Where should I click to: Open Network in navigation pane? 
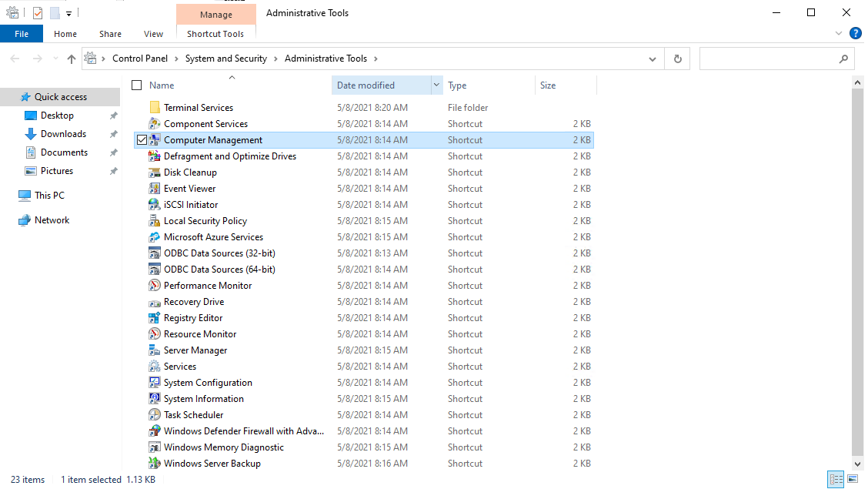tap(52, 219)
